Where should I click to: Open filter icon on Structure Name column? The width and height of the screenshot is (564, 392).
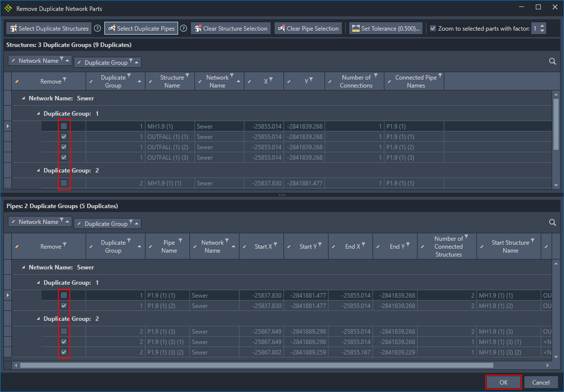coord(187,76)
